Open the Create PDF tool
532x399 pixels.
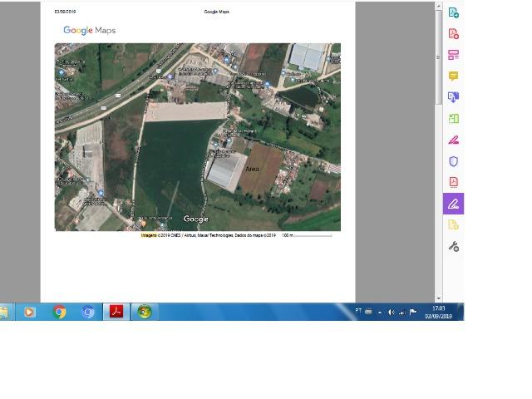point(454,34)
